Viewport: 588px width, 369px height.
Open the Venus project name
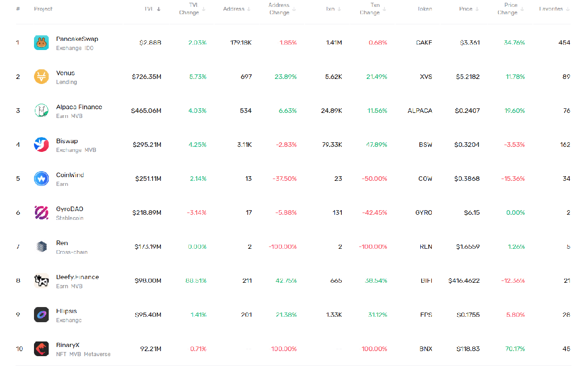[x=65, y=73]
